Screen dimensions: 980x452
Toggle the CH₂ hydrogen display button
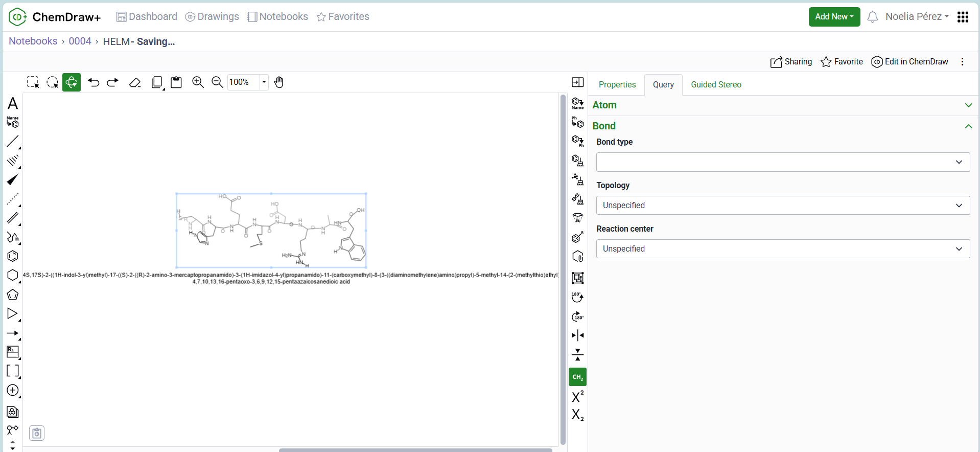[577, 377]
